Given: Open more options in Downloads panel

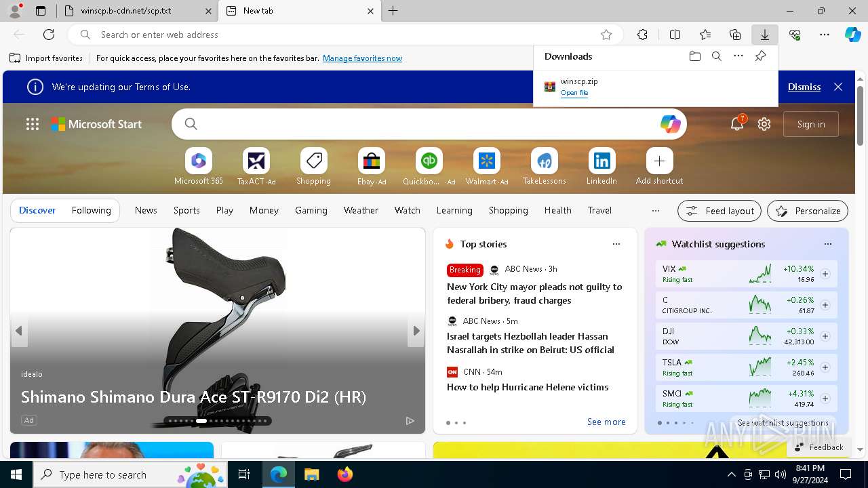Looking at the screenshot, I should tap(738, 56).
